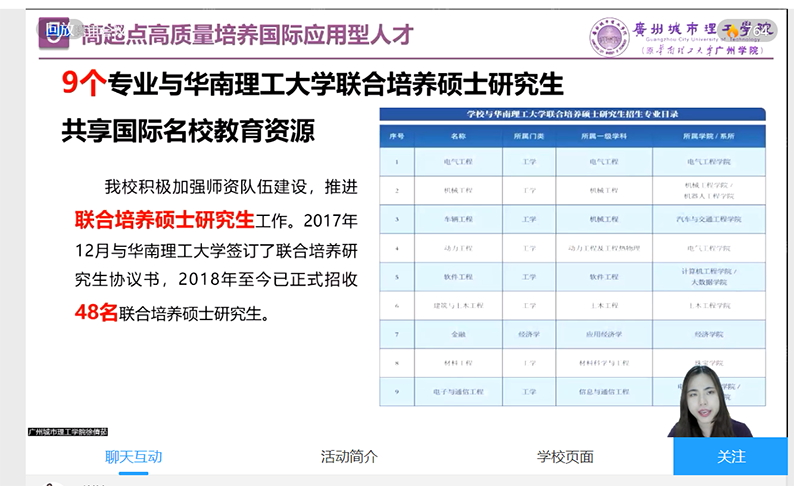
Task: Click the red 9个 in the slide title
Action: tap(84, 83)
